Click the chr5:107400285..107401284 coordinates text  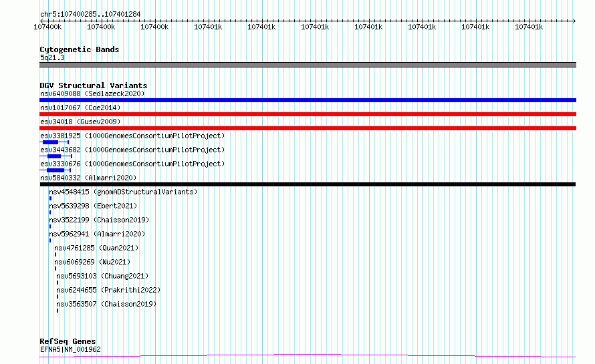point(90,14)
